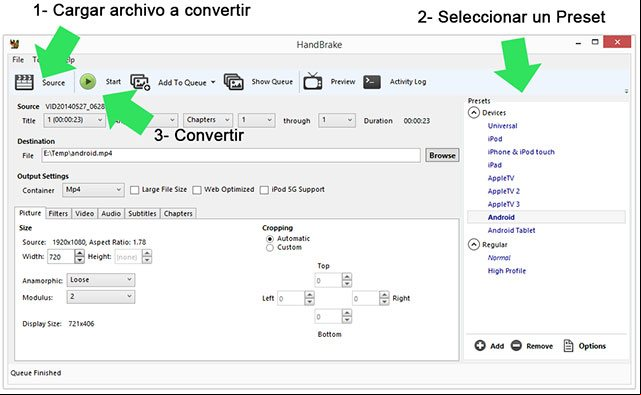This screenshot has width=641, height=395.
Task: Click the Width stepper arrows
Action: (x=80, y=257)
